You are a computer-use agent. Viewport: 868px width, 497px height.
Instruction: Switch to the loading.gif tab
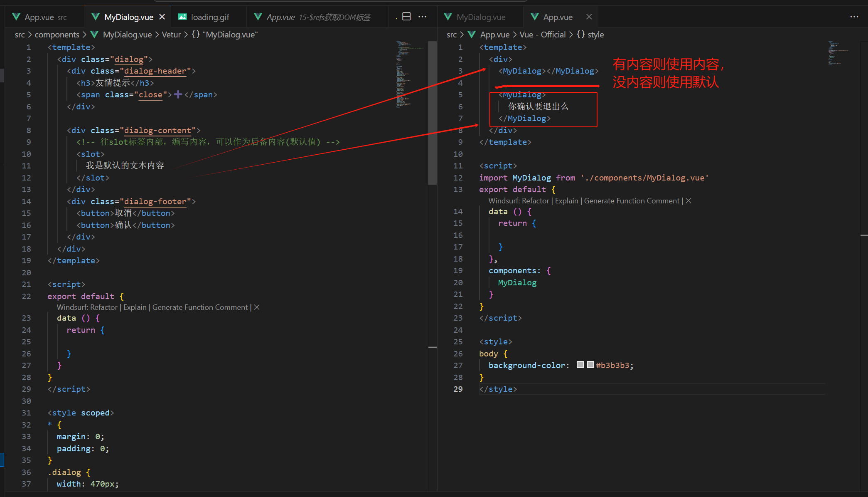(x=209, y=17)
